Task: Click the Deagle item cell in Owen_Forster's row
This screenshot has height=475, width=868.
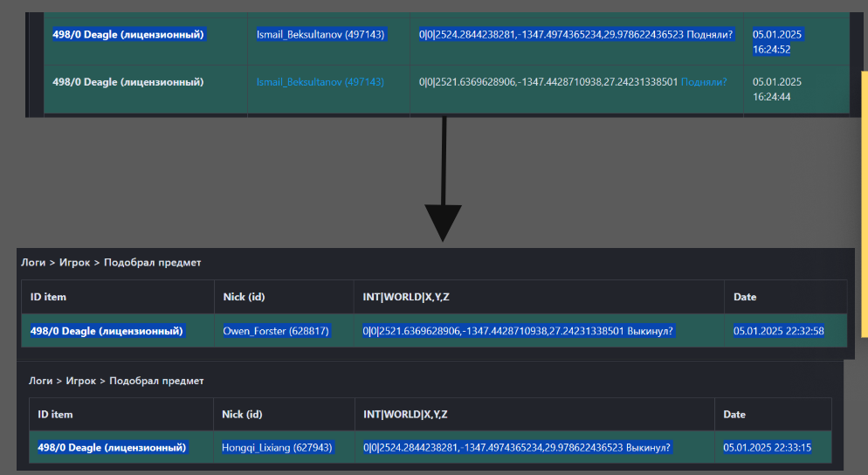Action: [107, 331]
